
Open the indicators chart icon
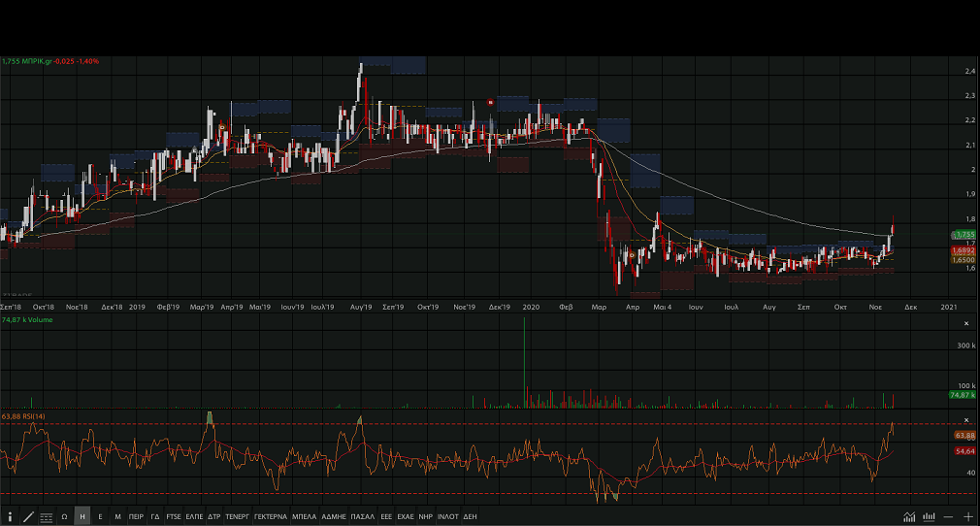click(x=909, y=516)
